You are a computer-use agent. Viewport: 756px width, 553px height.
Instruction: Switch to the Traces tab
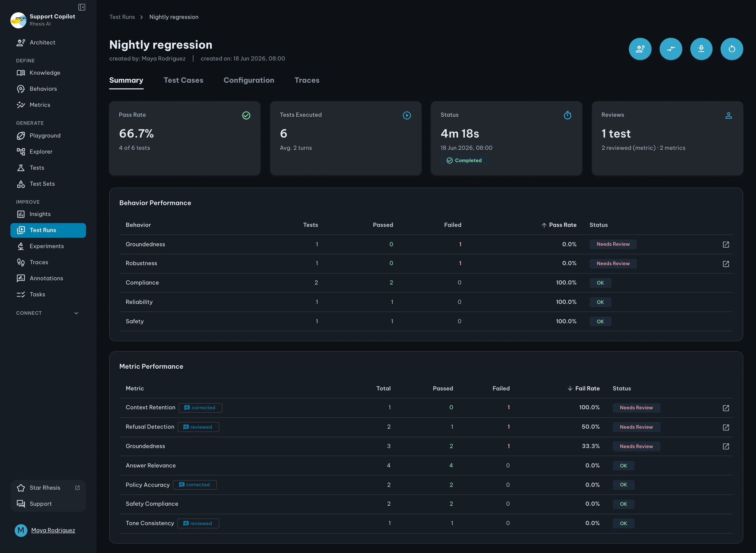[307, 80]
